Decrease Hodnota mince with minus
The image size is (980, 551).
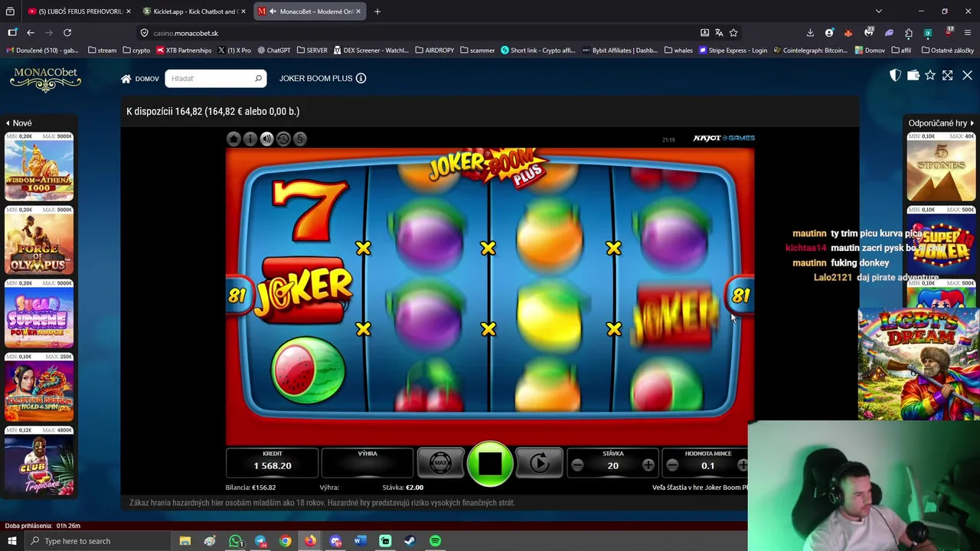[672, 465]
